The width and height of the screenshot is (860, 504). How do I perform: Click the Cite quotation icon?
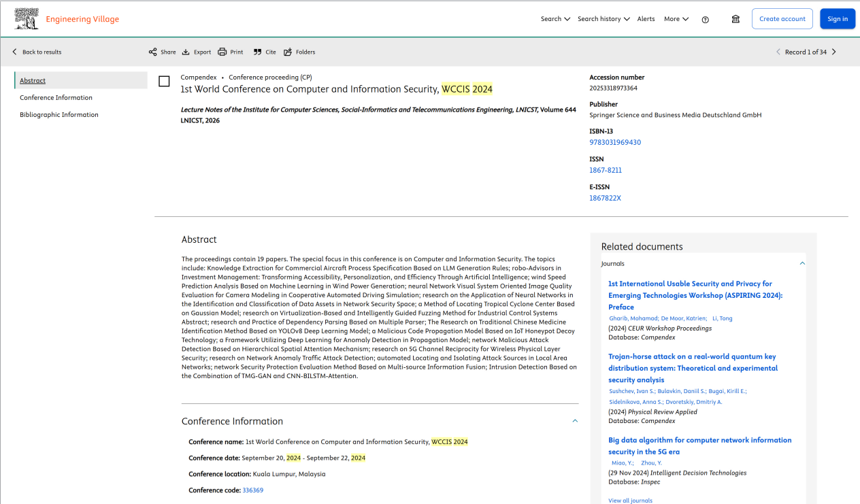[x=257, y=52]
